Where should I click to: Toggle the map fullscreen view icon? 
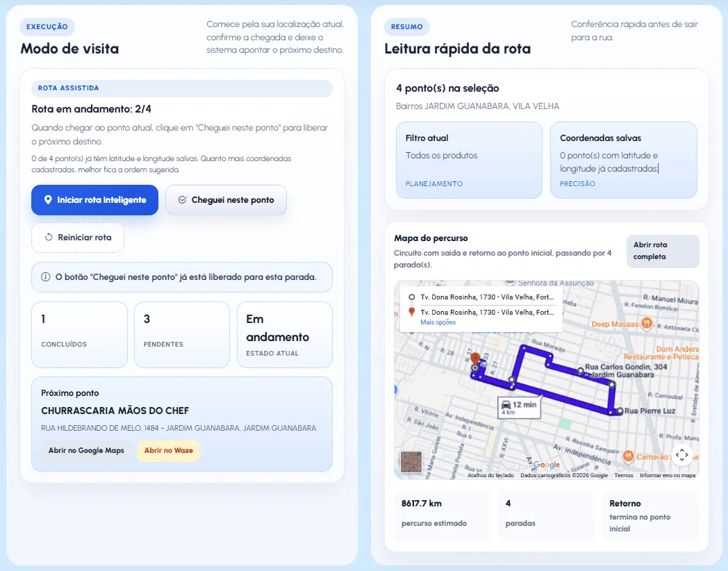pos(681,455)
